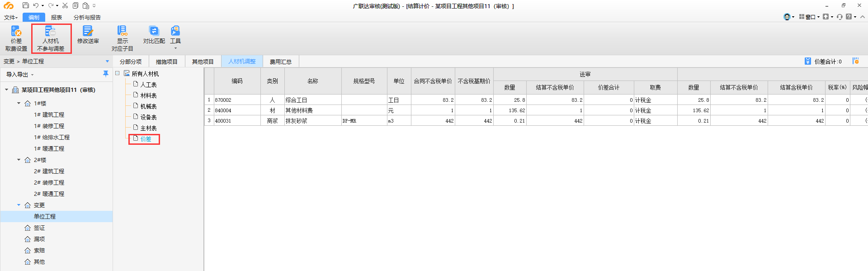Viewport: 868px width, 271px height.
Task: Click the 显示对应子目 ribbon icon
Action: [x=122, y=38]
